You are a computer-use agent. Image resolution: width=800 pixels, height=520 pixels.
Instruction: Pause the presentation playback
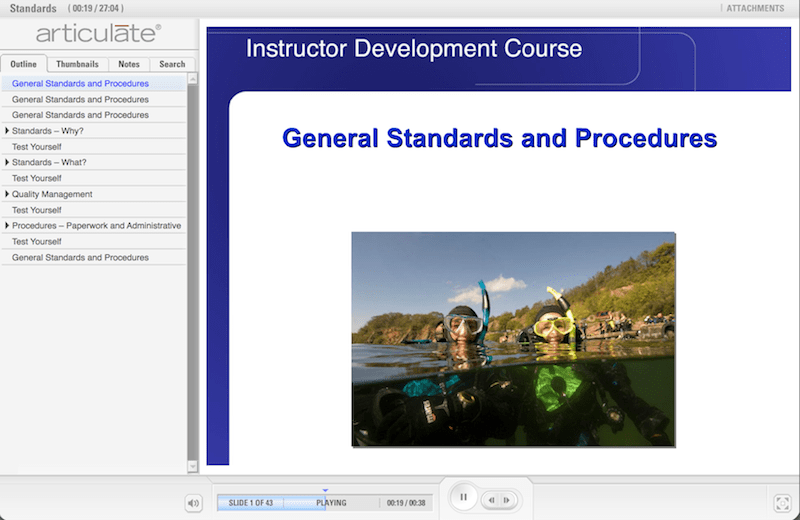(463, 497)
